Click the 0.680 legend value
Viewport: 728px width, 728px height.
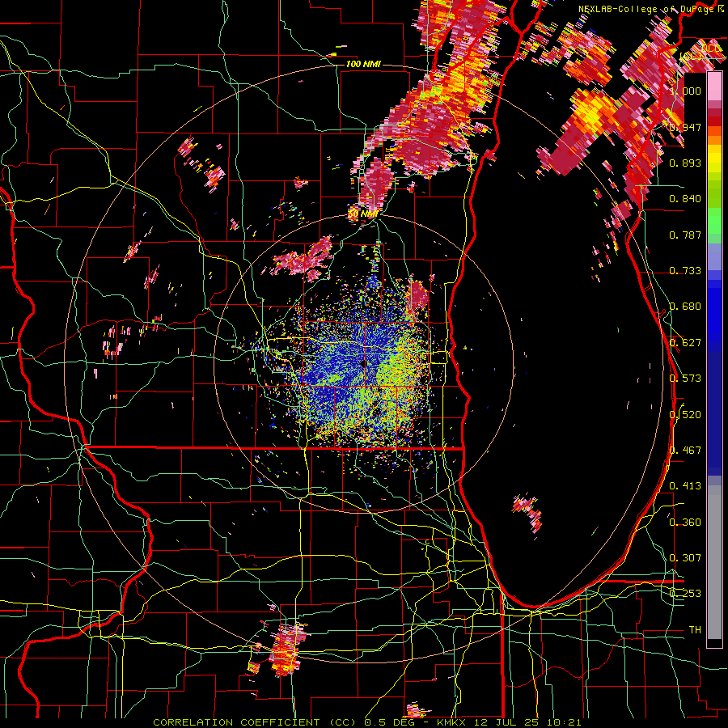coord(685,306)
